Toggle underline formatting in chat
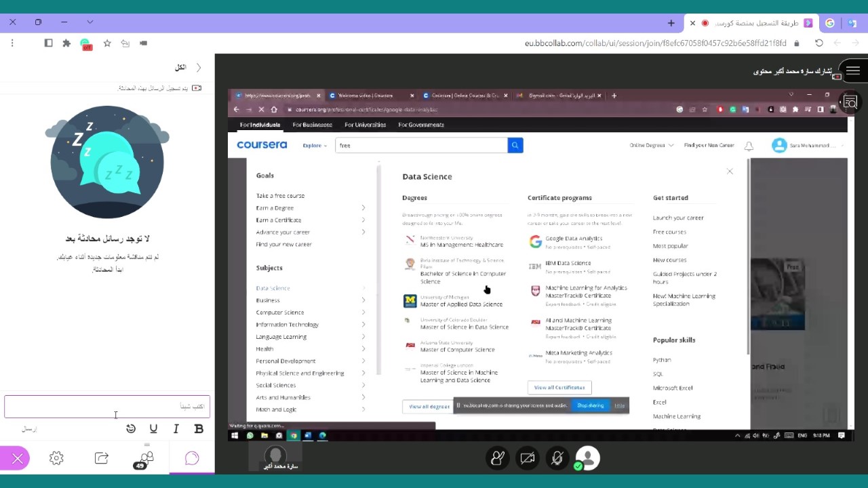The width and height of the screenshot is (868, 488). 153,428
